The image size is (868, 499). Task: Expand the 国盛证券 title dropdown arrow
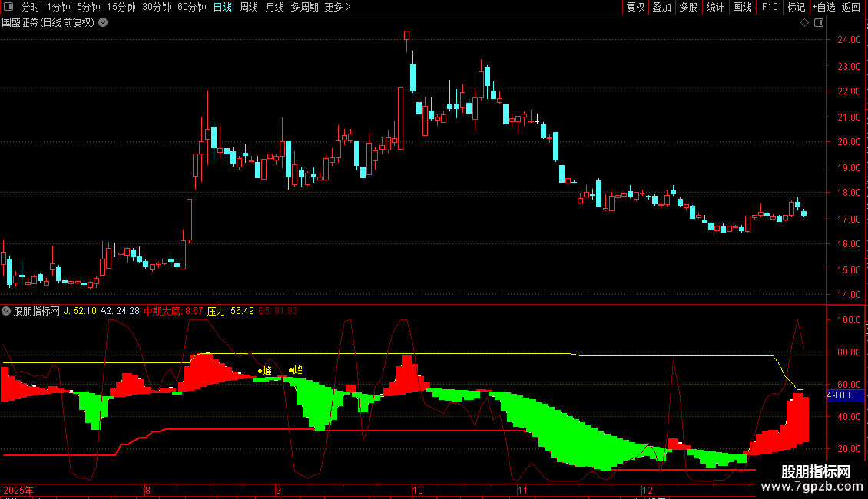point(103,23)
